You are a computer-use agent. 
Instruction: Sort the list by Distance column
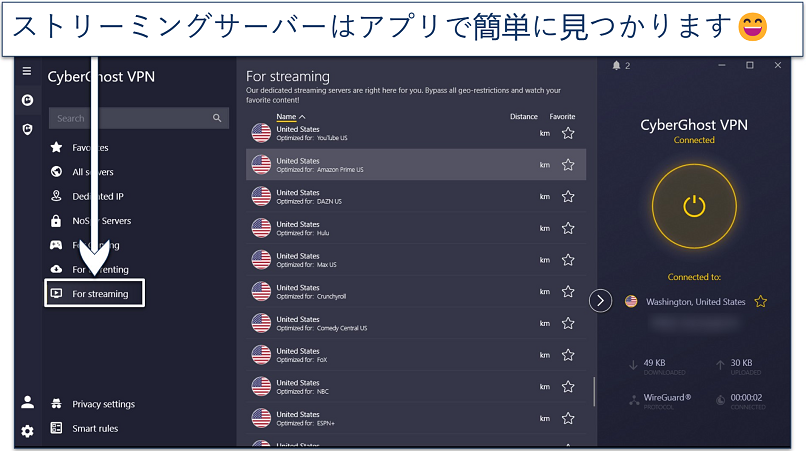[x=523, y=117]
